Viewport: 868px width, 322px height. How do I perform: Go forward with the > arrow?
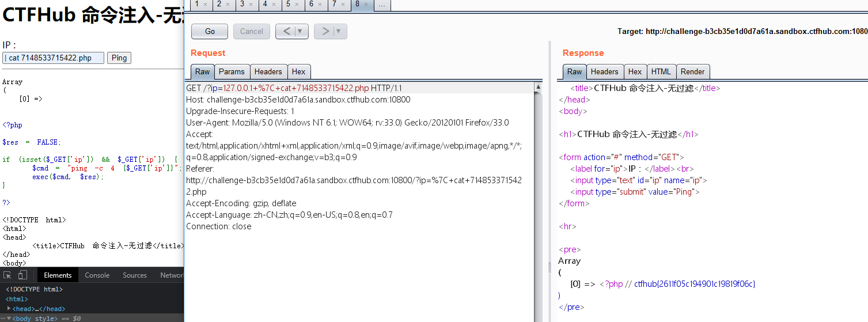point(325,31)
